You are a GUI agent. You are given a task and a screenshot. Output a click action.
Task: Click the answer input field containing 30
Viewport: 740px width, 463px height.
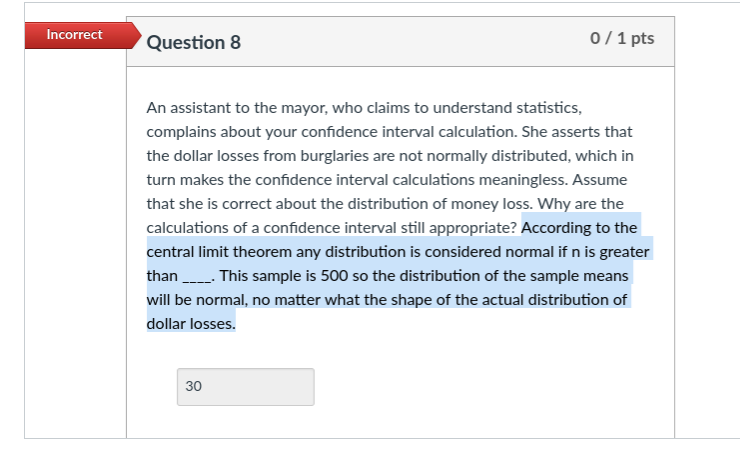[x=245, y=387]
